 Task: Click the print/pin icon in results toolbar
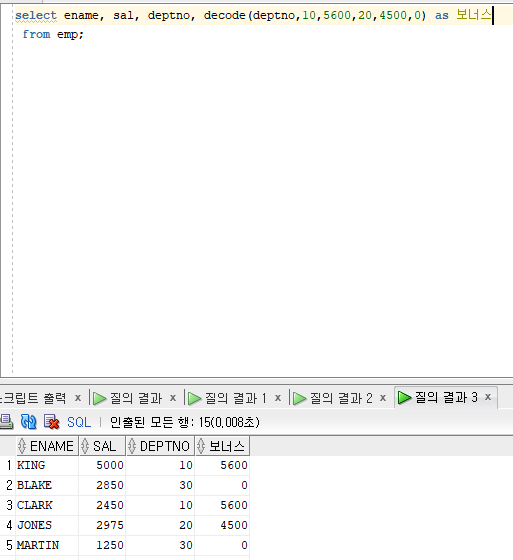(x=6, y=422)
